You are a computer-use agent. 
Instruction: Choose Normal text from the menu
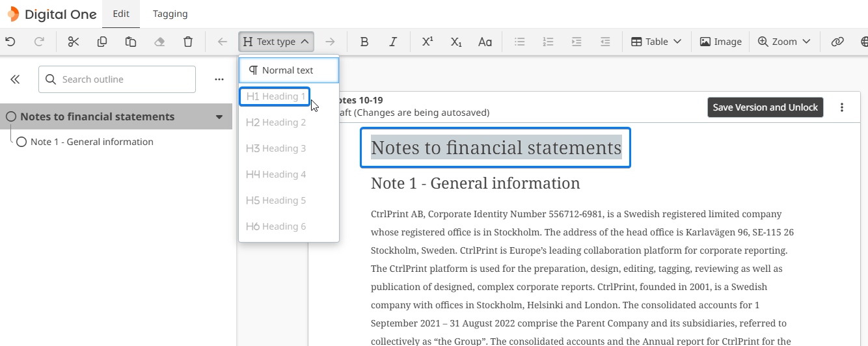pos(288,70)
